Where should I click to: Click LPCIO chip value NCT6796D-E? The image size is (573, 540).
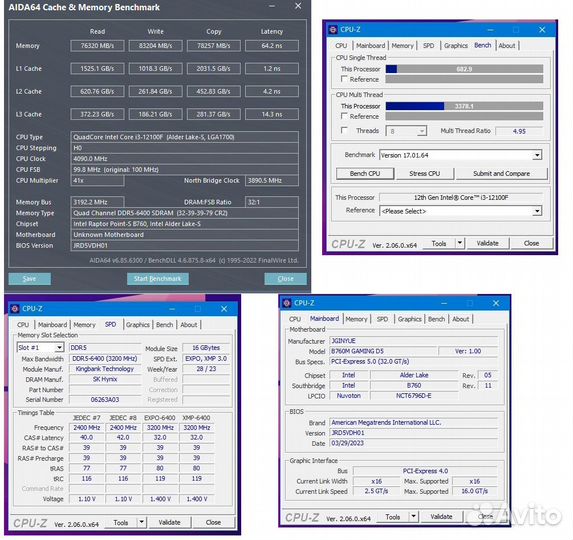414,396
